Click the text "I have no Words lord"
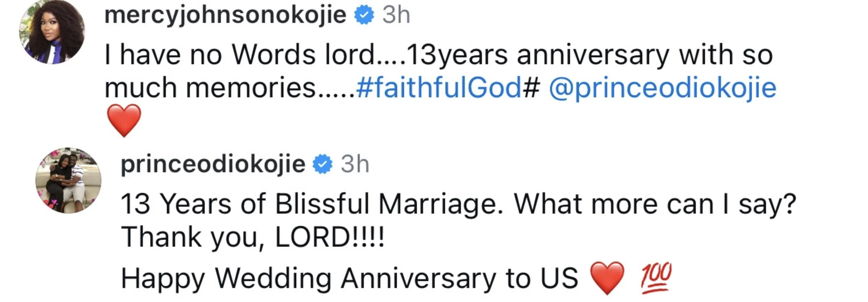Image resolution: width=868 pixels, height=302 pixels. (x=239, y=55)
